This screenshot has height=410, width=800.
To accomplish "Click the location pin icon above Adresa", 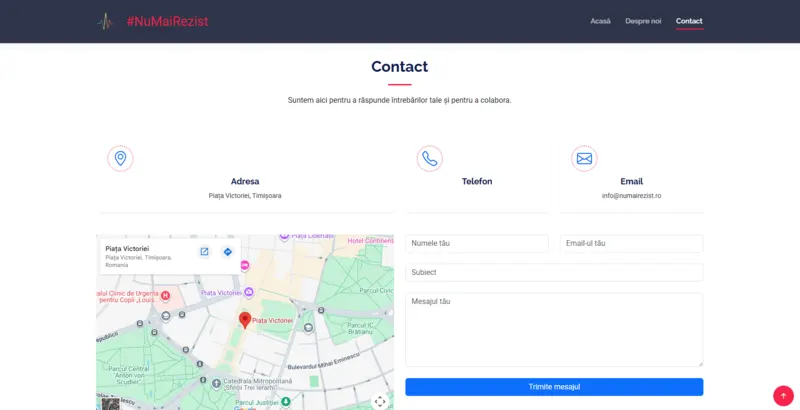I will tap(120, 159).
